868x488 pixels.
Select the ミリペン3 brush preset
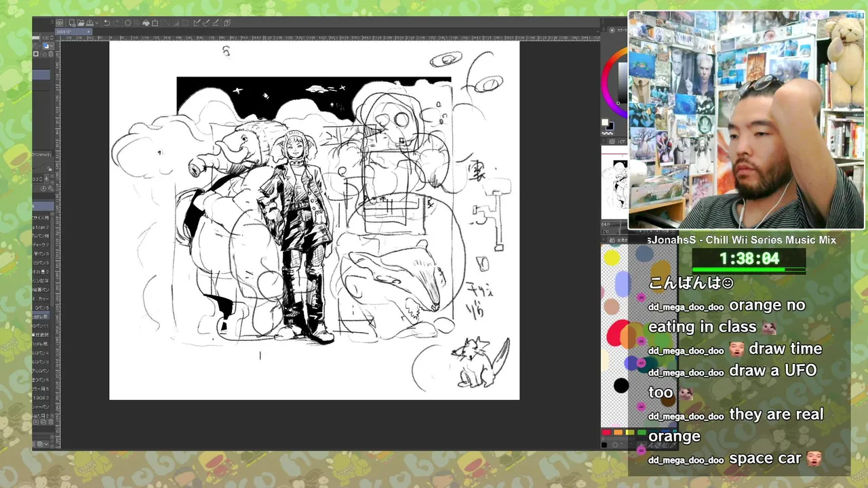(x=41, y=263)
